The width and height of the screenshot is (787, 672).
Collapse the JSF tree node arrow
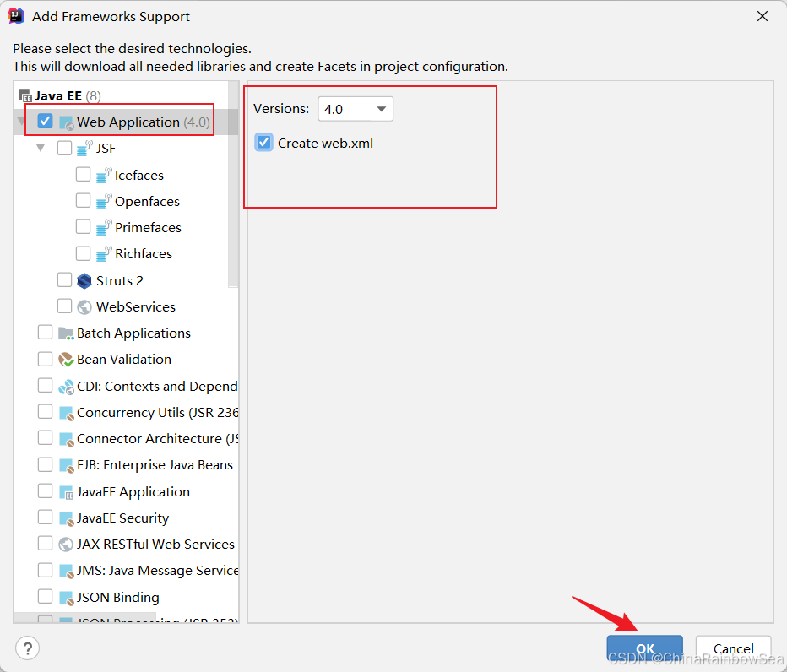(41, 148)
